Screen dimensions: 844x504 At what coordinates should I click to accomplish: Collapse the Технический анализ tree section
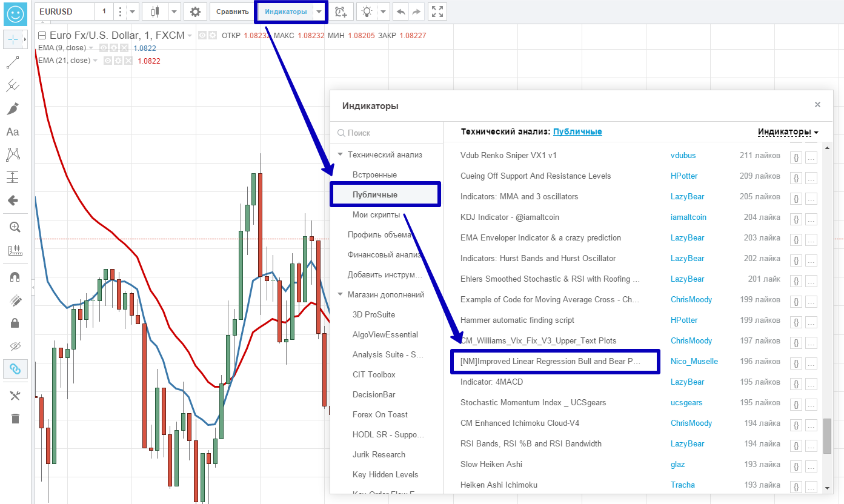pos(340,155)
